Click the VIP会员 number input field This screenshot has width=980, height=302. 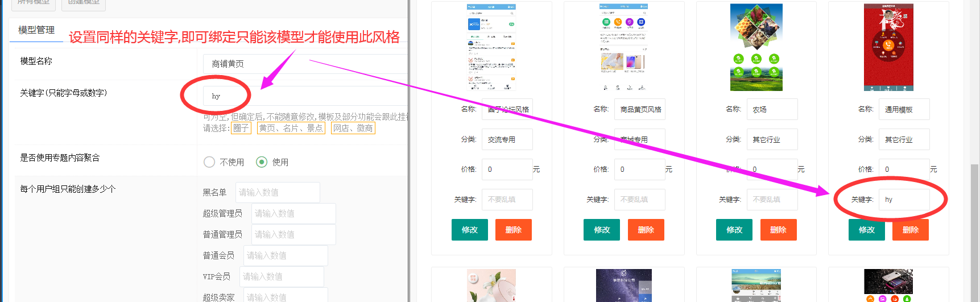click(x=282, y=277)
